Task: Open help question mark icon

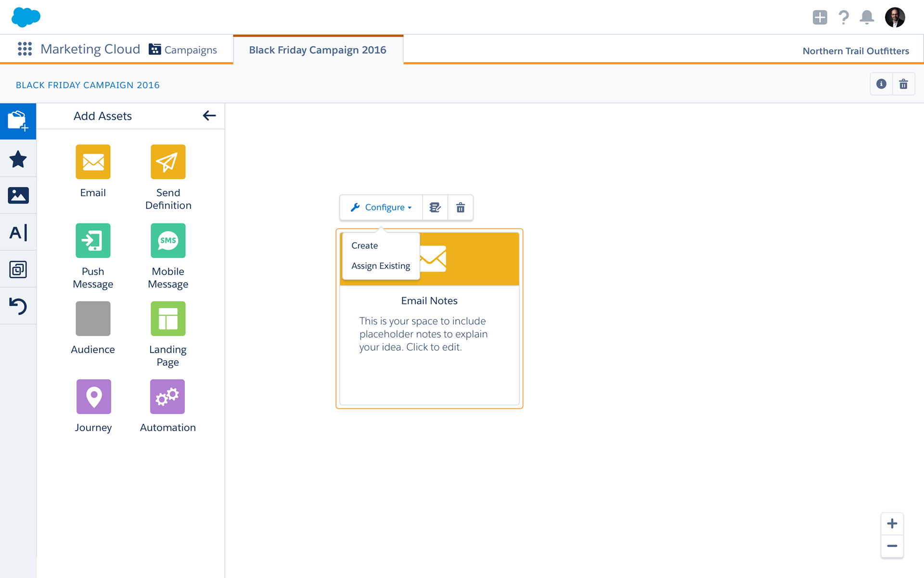Action: tap(843, 17)
